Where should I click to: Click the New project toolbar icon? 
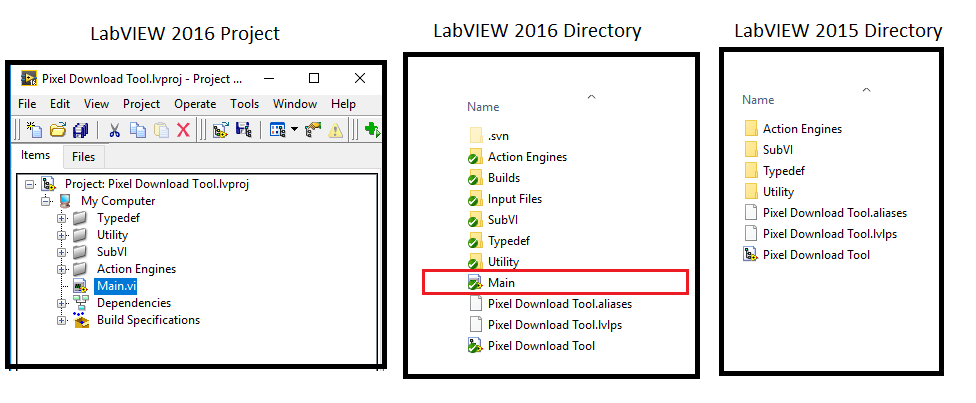[x=35, y=130]
